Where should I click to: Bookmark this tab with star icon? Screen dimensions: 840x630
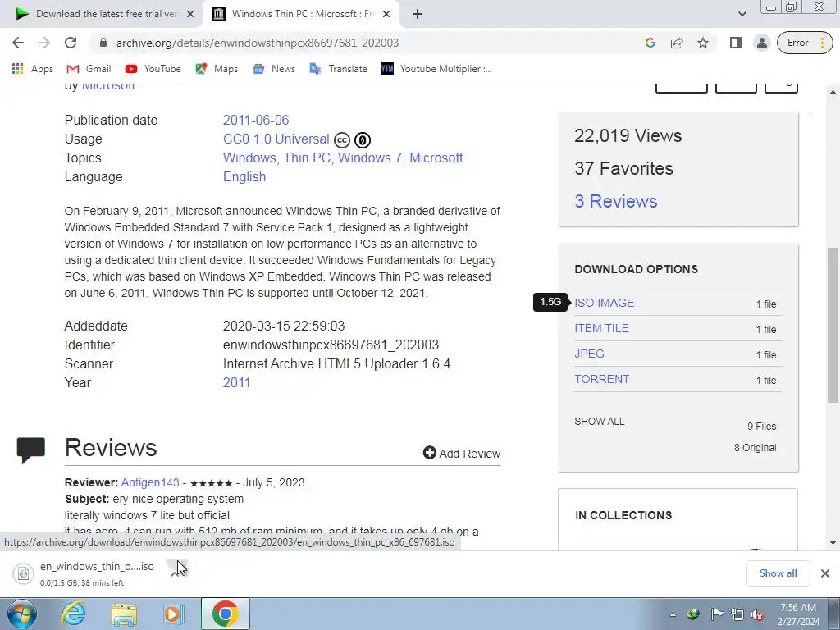coord(703,43)
